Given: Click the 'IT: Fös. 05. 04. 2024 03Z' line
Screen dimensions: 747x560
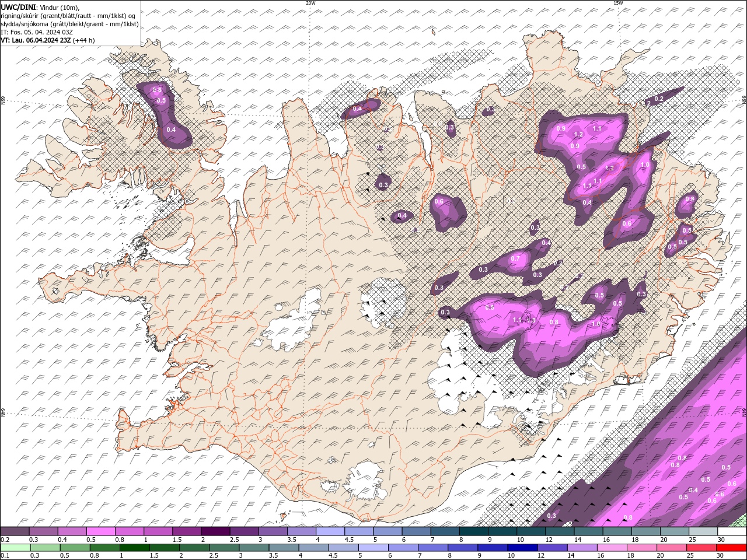Looking at the screenshot, I should (x=37, y=32).
